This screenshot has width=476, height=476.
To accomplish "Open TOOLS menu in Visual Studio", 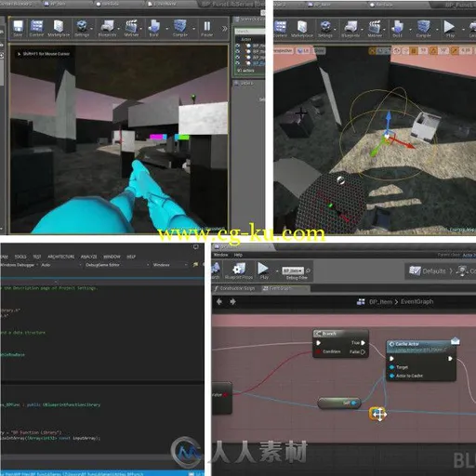I will pos(20,257).
